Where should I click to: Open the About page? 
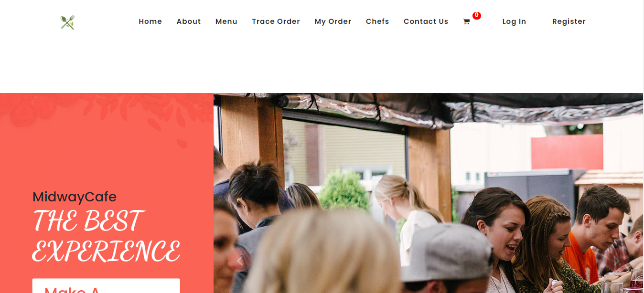(x=189, y=21)
